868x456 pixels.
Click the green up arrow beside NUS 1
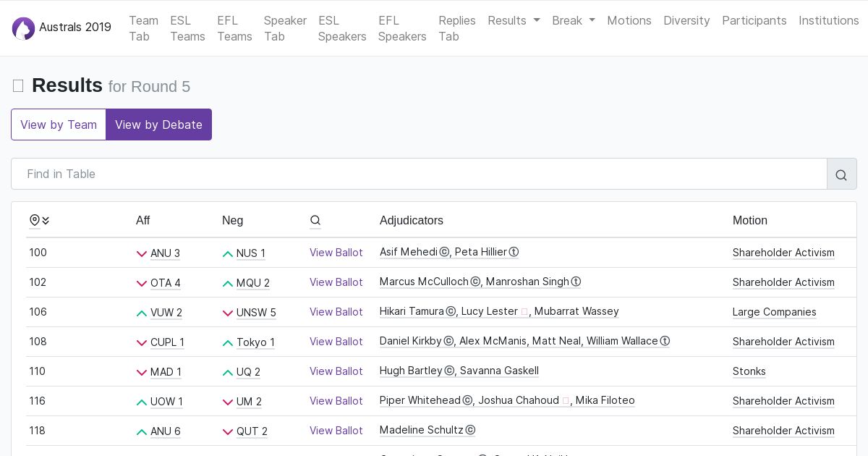coord(228,254)
